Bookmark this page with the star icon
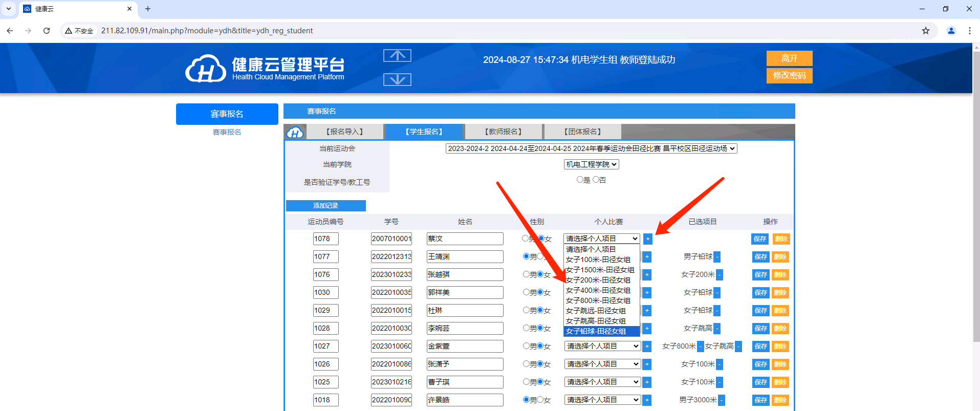This screenshot has height=411, width=980. pos(925,31)
